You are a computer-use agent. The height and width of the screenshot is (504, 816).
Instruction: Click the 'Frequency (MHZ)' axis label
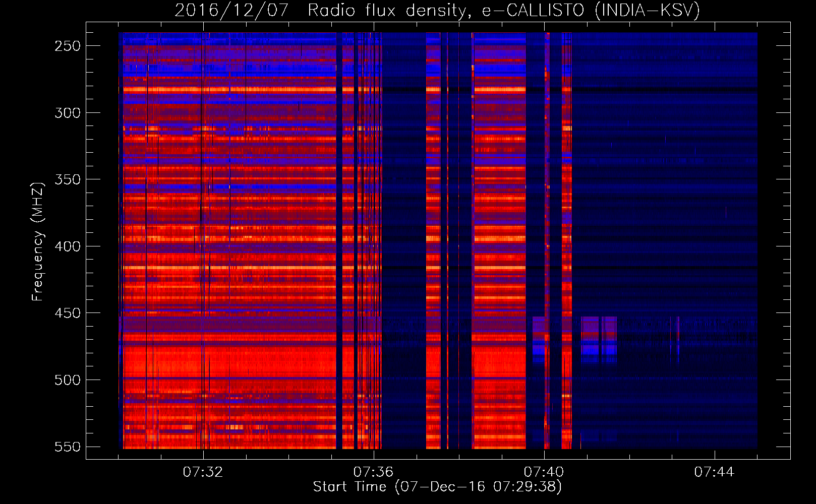point(38,242)
